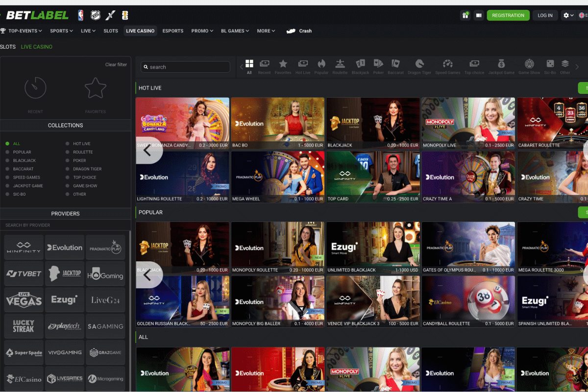Open the NBA league shortcut icon
588x392 pixels.
point(80,15)
